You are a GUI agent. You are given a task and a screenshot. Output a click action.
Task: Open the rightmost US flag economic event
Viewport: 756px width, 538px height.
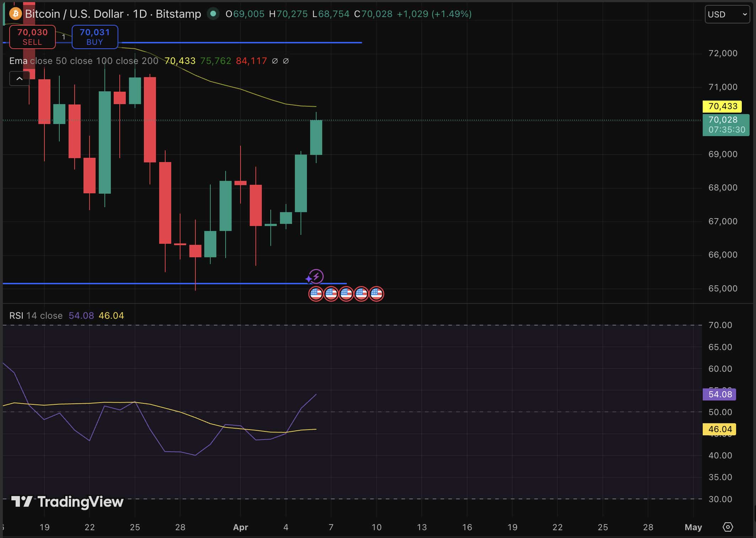(x=377, y=294)
